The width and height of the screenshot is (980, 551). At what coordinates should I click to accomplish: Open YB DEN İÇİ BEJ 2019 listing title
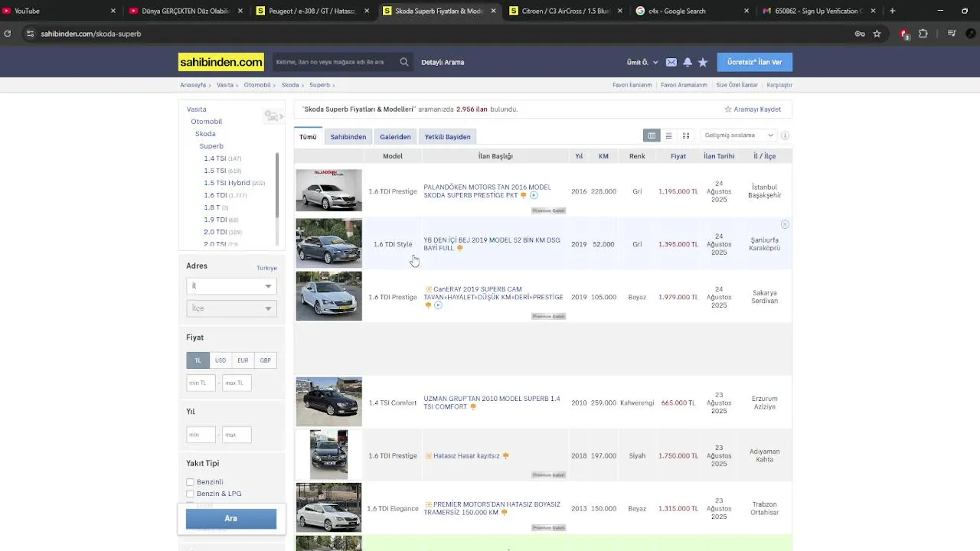pos(492,244)
